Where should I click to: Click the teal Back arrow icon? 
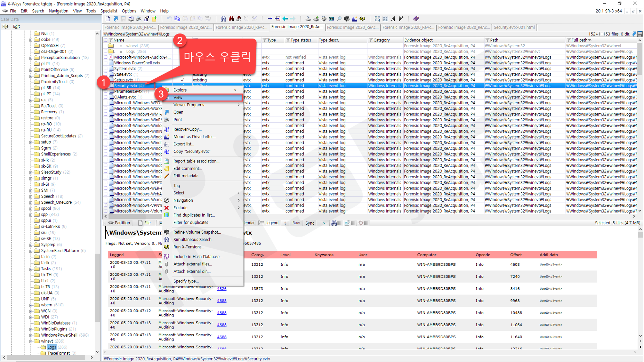pyautogui.click(x=285, y=19)
